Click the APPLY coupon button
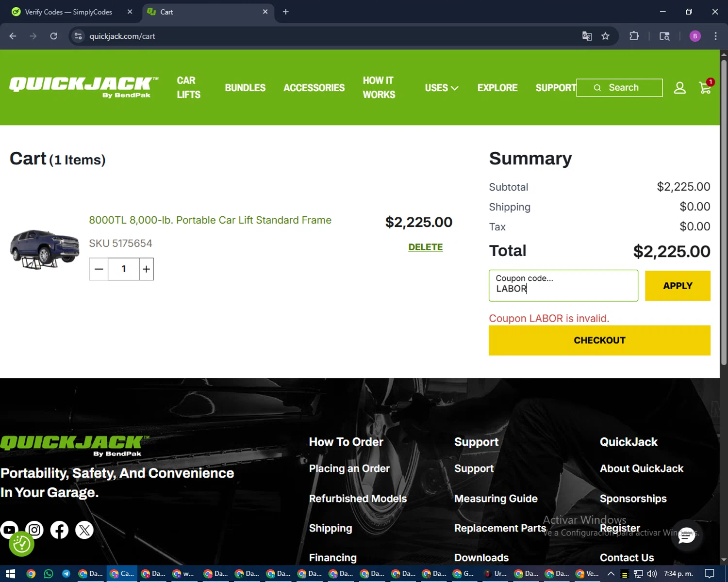 click(x=678, y=286)
